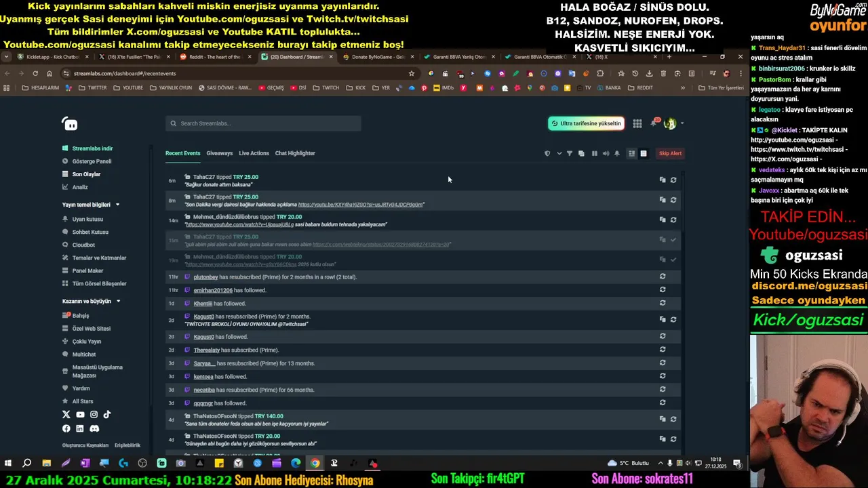Screen dimensions: 868x488
Task: Pause the alert queue
Action: [x=595, y=153]
